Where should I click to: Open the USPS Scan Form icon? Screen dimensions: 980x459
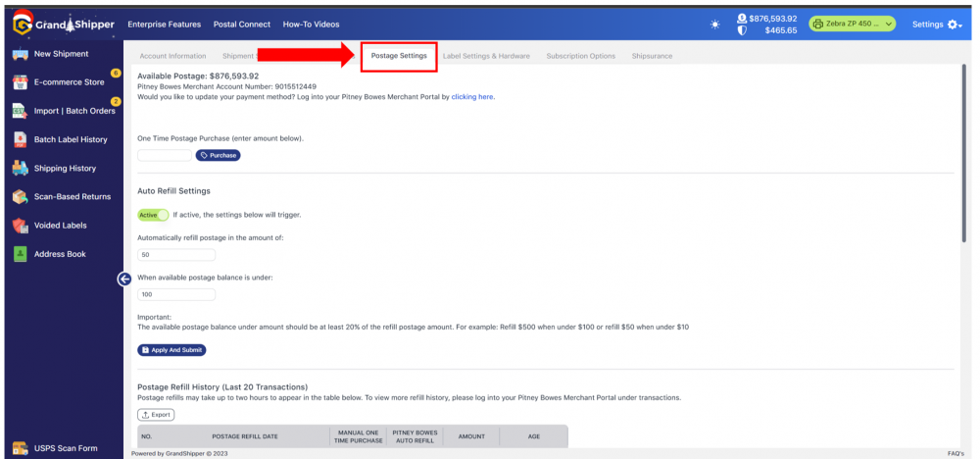pos(20,448)
